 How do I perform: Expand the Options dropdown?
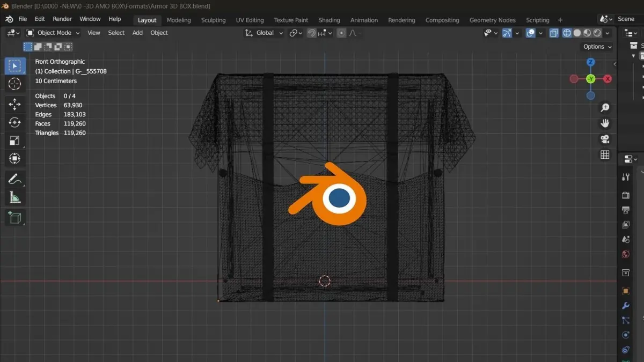coord(598,47)
